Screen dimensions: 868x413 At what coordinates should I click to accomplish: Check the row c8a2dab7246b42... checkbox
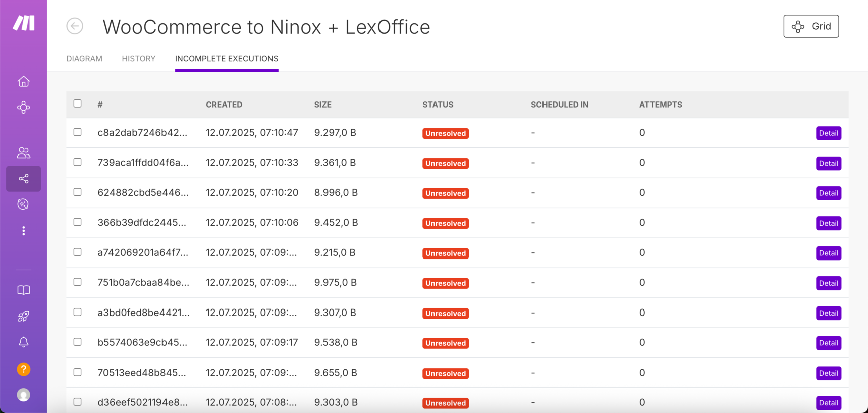coord(77,132)
